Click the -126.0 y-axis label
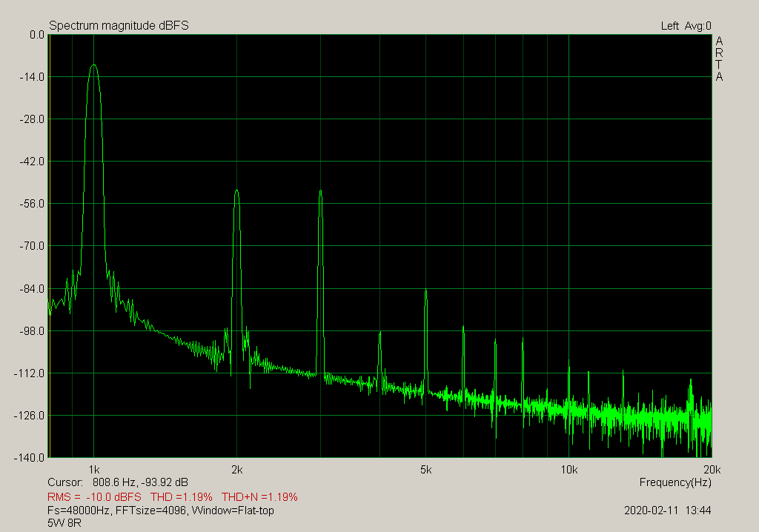Screen dimensions: 759x532 (29, 416)
